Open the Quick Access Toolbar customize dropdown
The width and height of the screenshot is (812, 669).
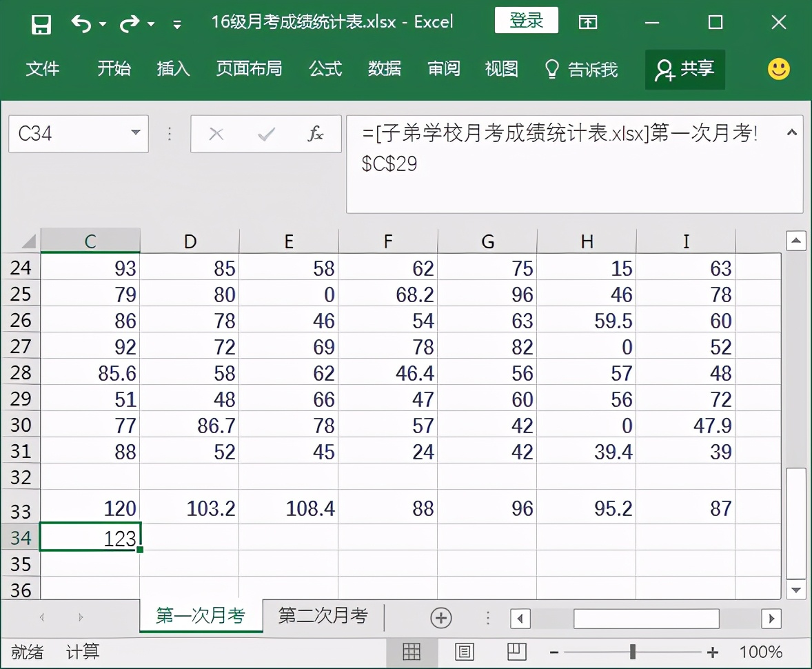[176, 23]
